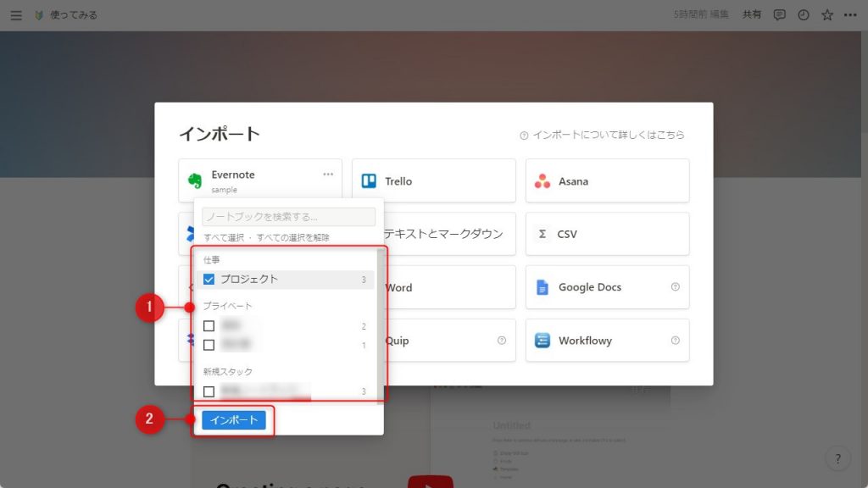Open Evernote card three-dot options
The image size is (868, 488).
click(328, 174)
